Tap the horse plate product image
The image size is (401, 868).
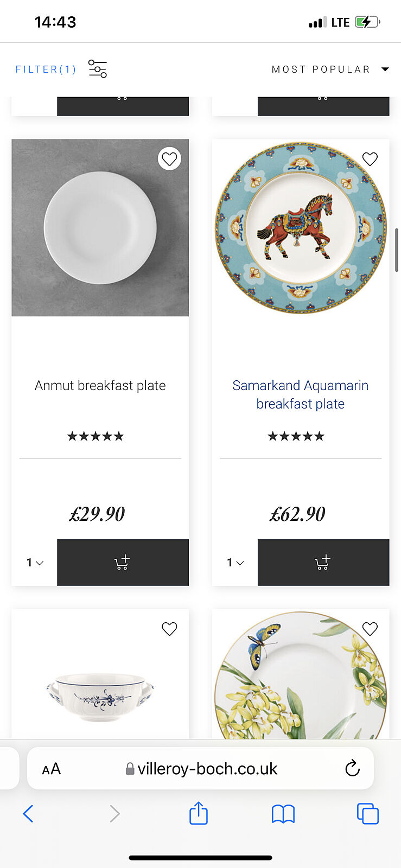point(301,228)
